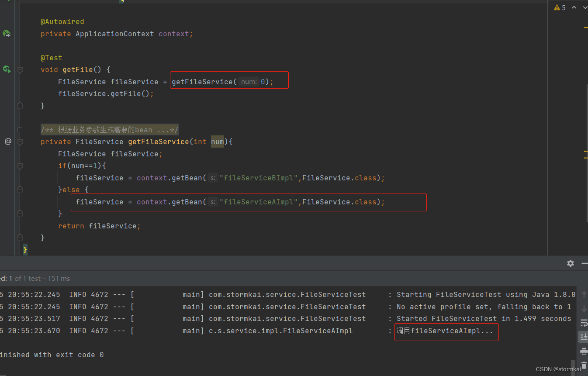Image resolution: width=588 pixels, height=376 pixels.
Task: Click the console up stack trace arrow
Action: pos(584,295)
